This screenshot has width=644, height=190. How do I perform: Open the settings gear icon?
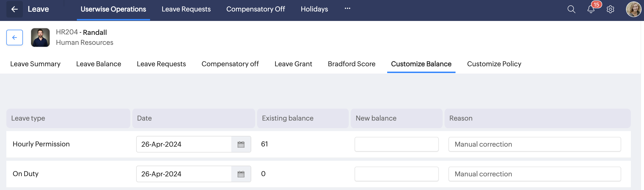(610, 9)
